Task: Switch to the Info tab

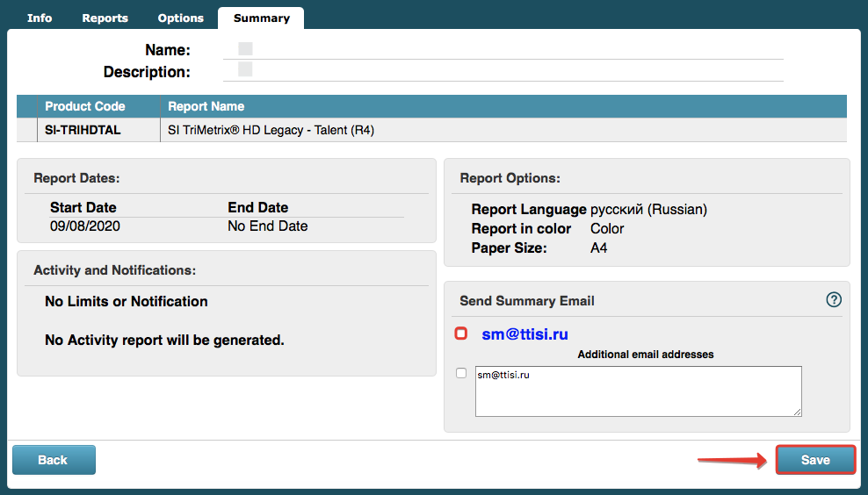Action: click(x=40, y=18)
